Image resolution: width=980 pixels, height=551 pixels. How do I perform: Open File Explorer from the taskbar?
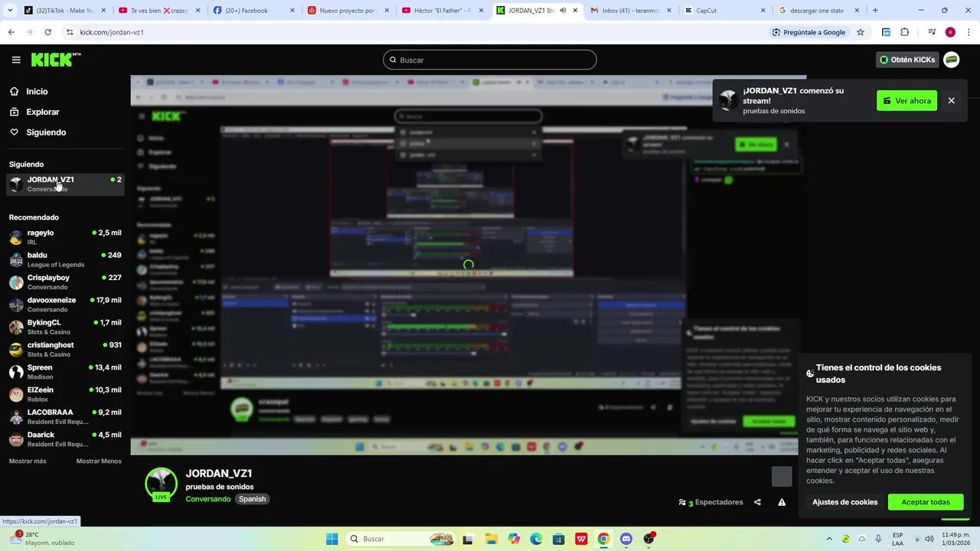(491, 539)
